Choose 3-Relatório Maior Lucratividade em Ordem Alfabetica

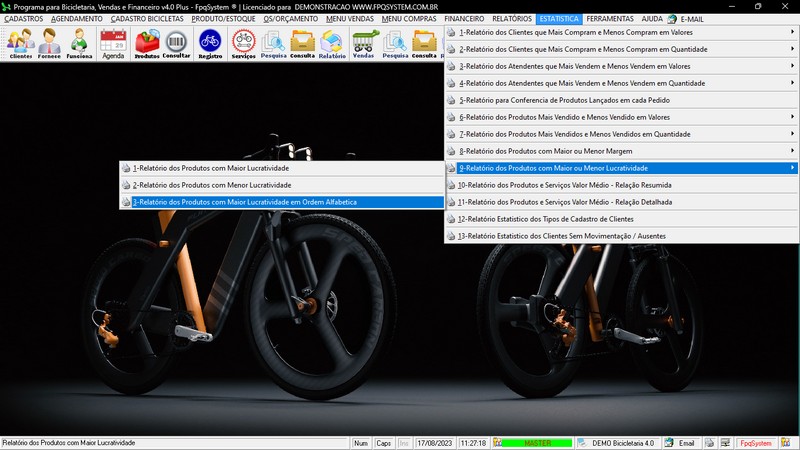click(x=282, y=202)
